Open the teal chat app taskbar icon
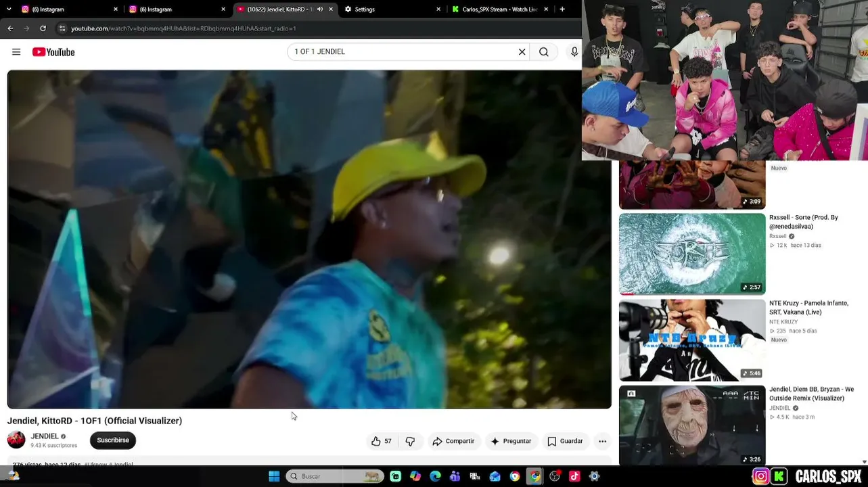This screenshot has width=868, height=487. coord(395,476)
